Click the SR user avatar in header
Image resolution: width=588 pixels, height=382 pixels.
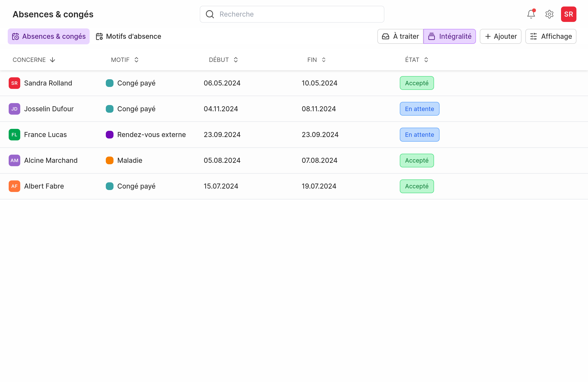[568, 14]
